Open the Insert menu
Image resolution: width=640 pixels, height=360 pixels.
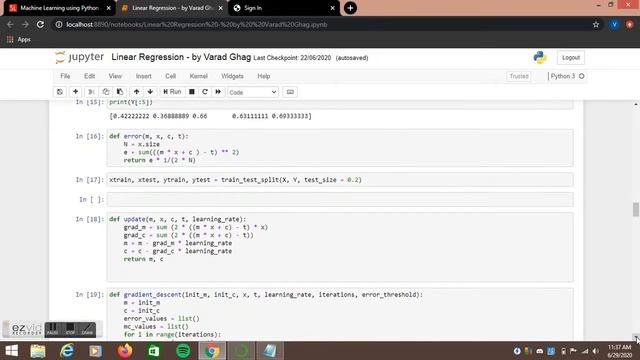click(144, 76)
